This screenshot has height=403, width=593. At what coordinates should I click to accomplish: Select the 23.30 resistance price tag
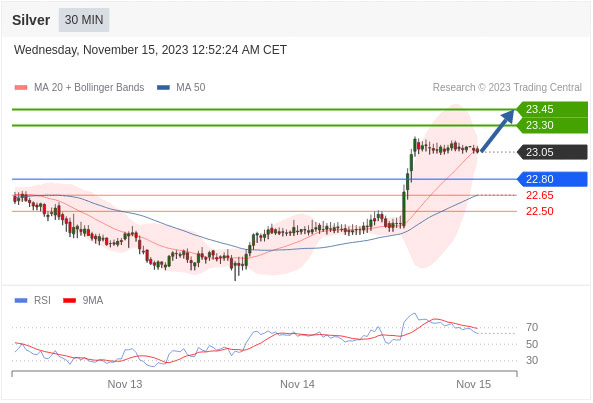552,125
